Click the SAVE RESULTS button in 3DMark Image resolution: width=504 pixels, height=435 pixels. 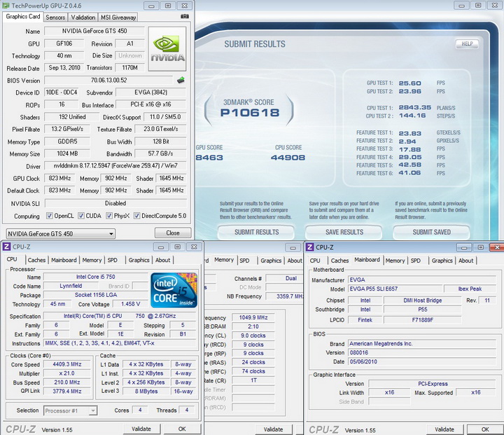click(x=344, y=232)
